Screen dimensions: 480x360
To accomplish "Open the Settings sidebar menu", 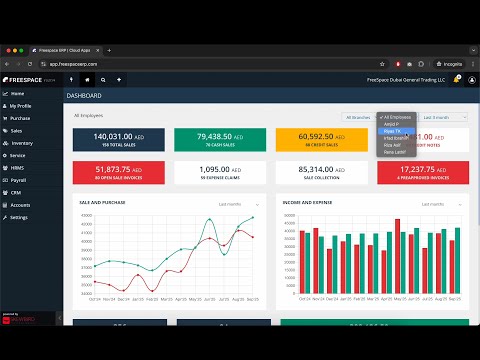I will click(x=19, y=218).
